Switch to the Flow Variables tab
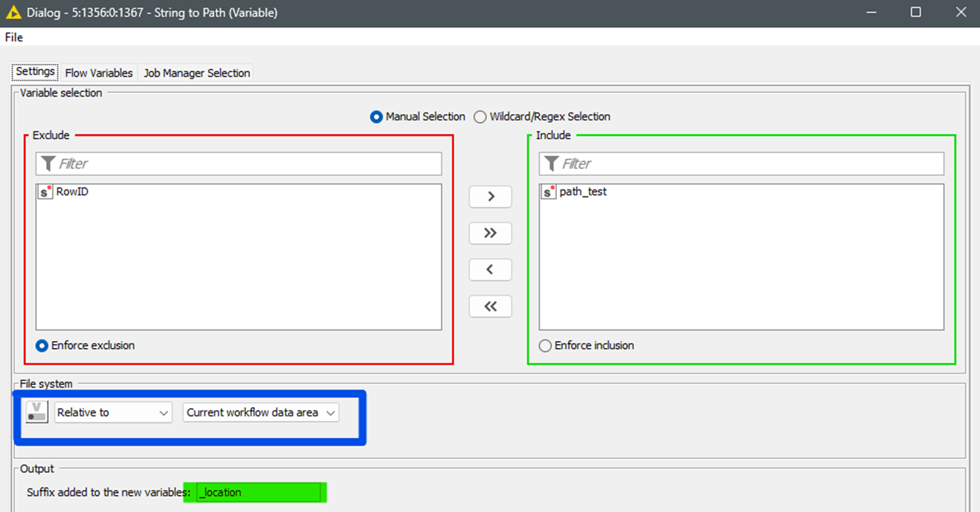This screenshot has height=512, width=980. tap(99, 73)
